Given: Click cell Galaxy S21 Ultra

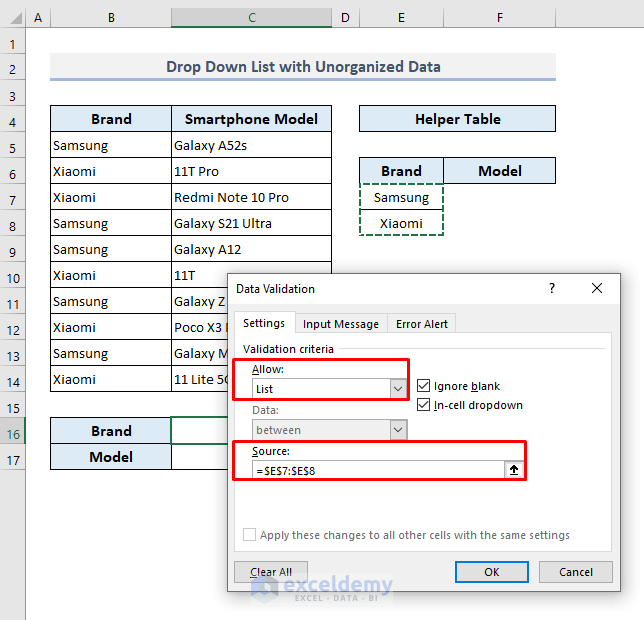Looking at the screenshot, I should point(251,223).
